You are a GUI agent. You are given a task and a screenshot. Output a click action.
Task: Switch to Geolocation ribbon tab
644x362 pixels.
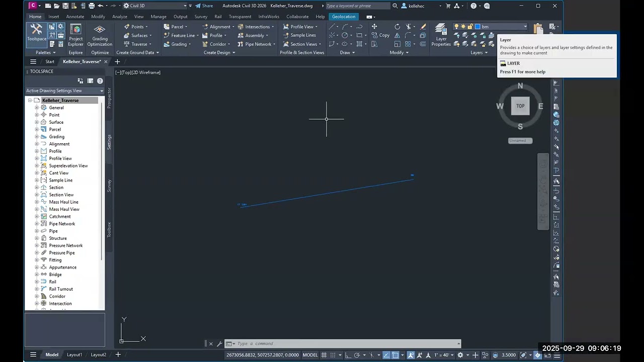point(344,17)
